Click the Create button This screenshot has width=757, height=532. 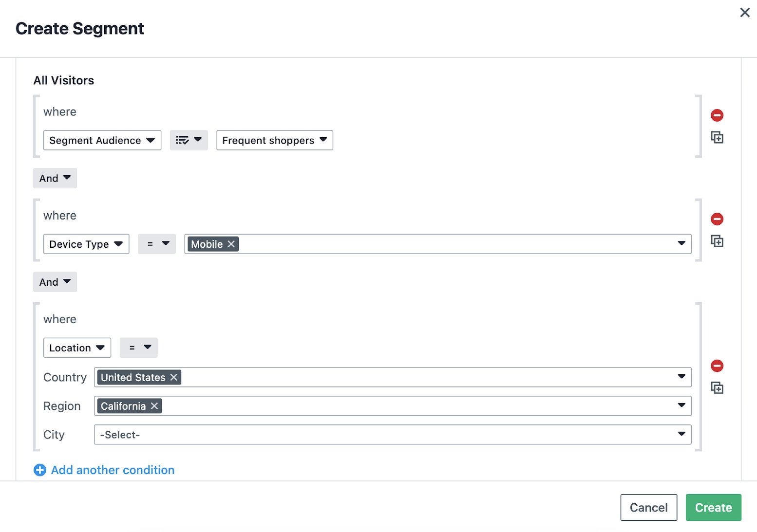[714, 508]
